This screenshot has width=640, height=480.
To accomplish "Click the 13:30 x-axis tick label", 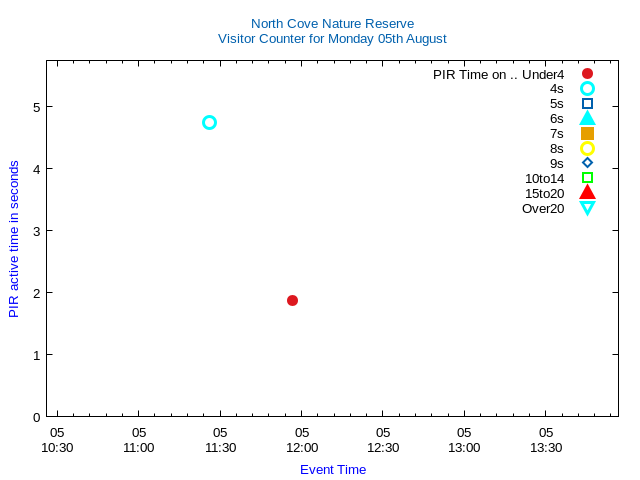I will 546,441.
